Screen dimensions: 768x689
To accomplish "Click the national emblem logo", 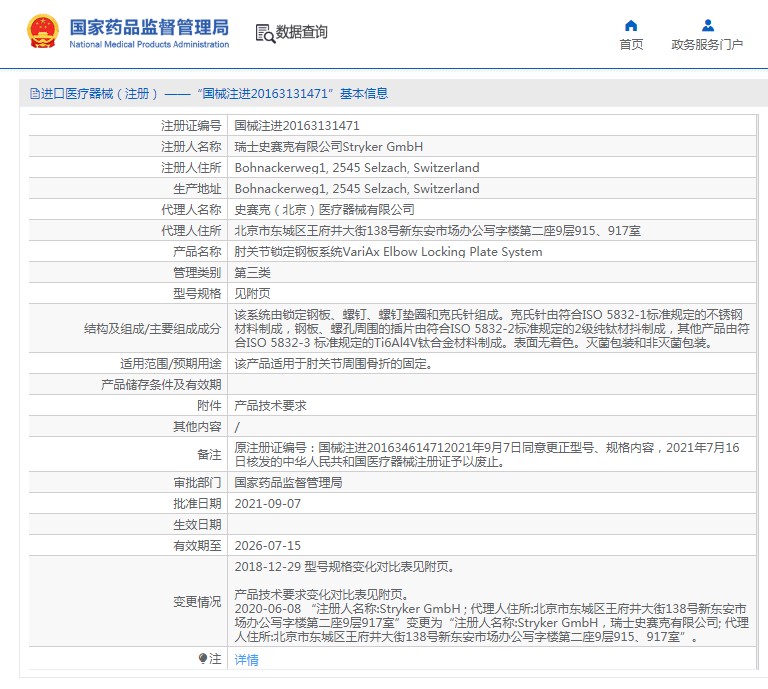I will pyautogui.click(x=42, y=32).
